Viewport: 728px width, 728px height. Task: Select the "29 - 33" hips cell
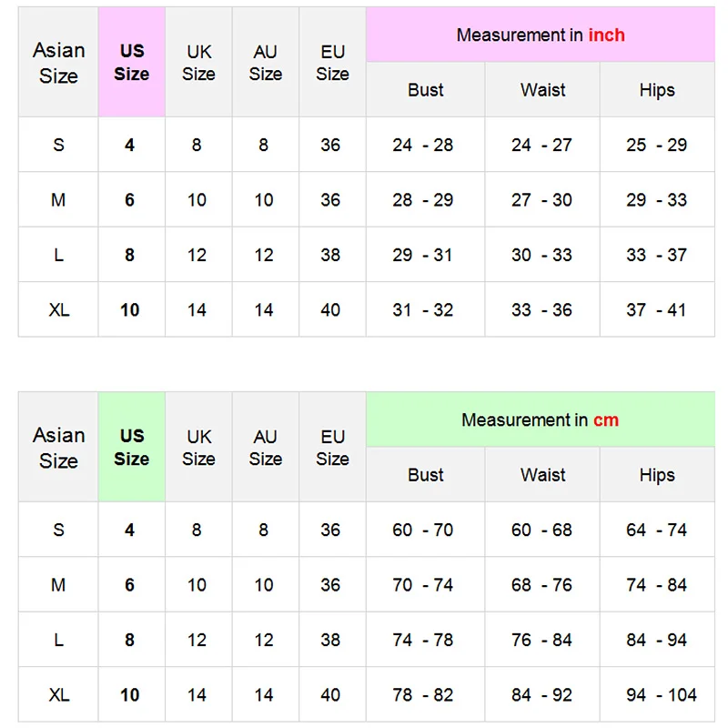tap(656, 200)
